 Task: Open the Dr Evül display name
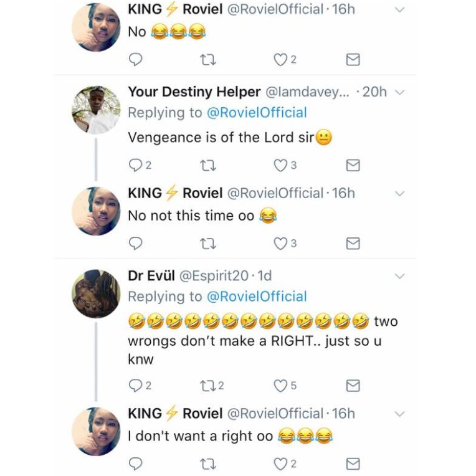pyautogui.click(x=151, y=275)
